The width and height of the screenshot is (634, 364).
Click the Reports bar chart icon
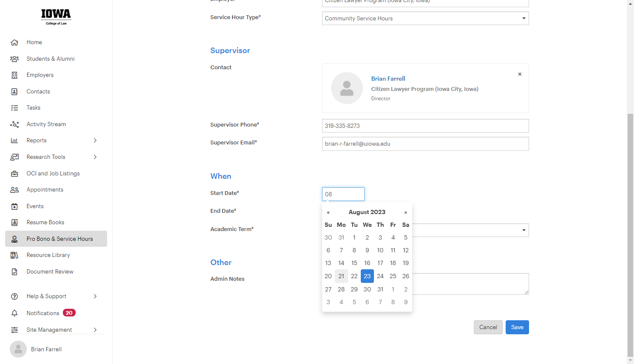tap(14, 141)
